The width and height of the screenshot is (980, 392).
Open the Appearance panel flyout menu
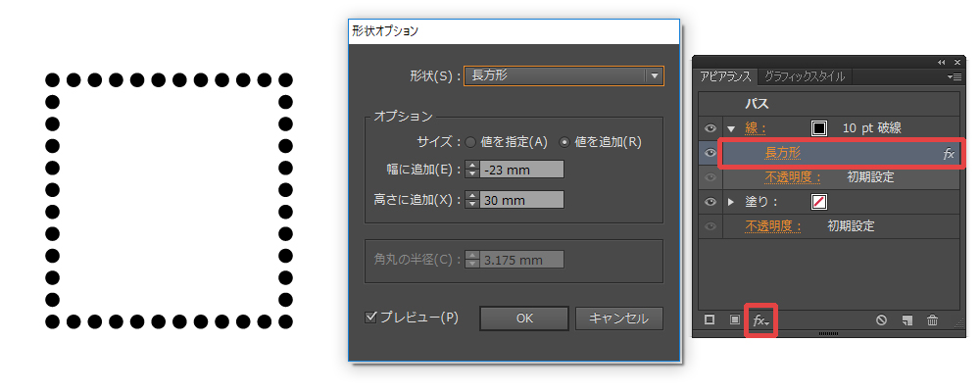tap(955, 75)
